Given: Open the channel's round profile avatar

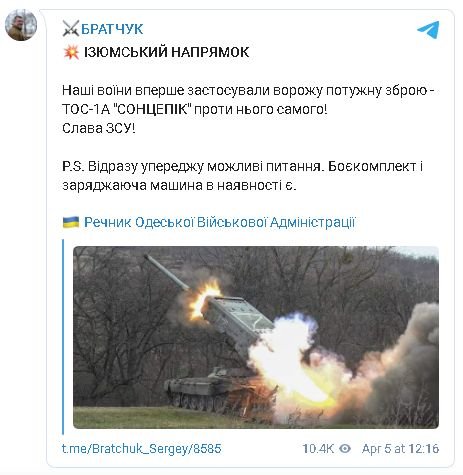Looking at the screenshot, I should coord(21,25).
